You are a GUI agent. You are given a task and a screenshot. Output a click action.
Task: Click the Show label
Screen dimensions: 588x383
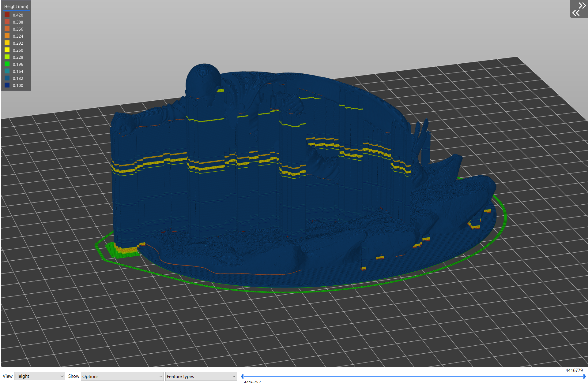(74, 376)
